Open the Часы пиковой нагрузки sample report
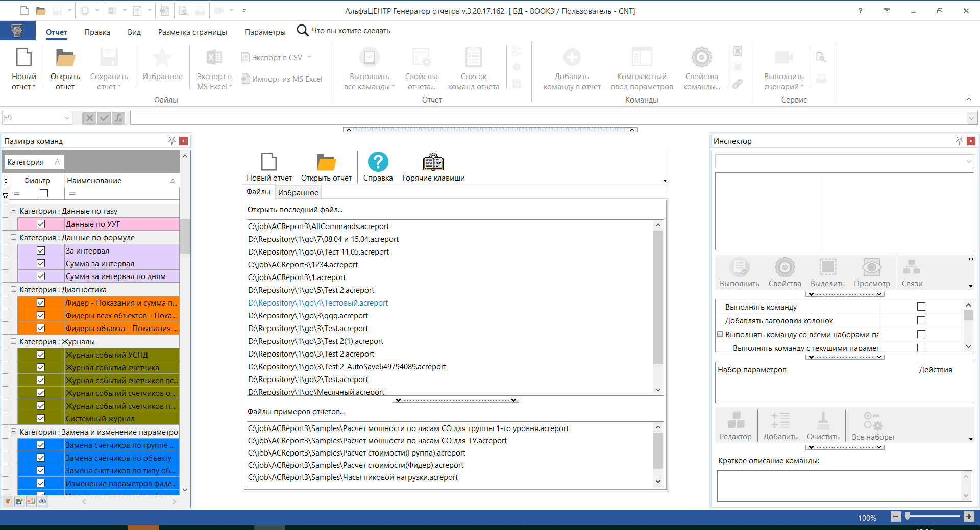980x530 pixels. click(353, 477)
